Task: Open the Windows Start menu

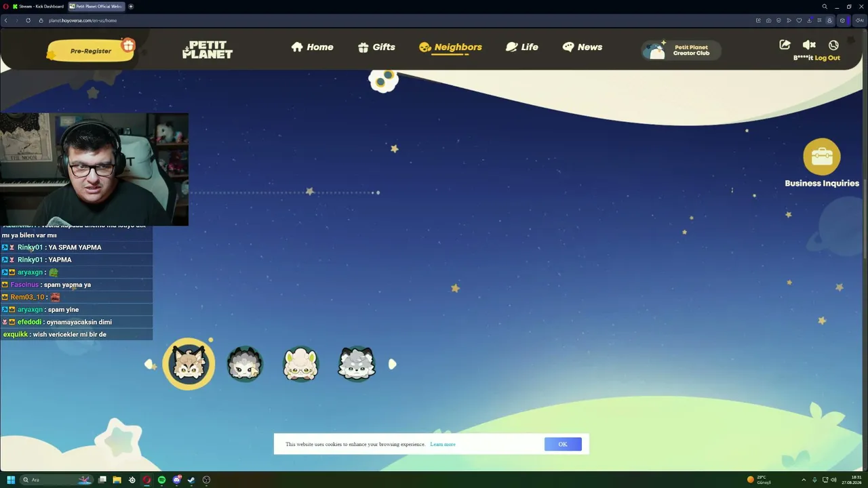Action: tap(11, 480)
